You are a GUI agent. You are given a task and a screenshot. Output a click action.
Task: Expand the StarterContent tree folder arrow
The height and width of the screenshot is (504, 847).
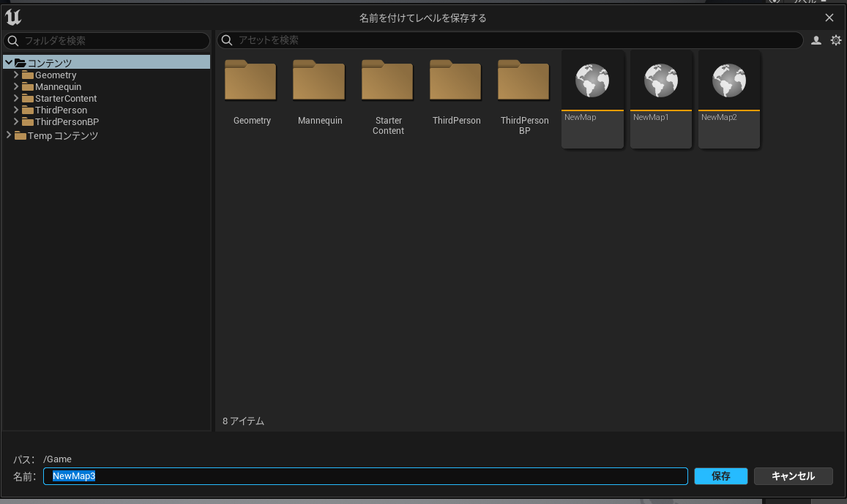(16, 98)
